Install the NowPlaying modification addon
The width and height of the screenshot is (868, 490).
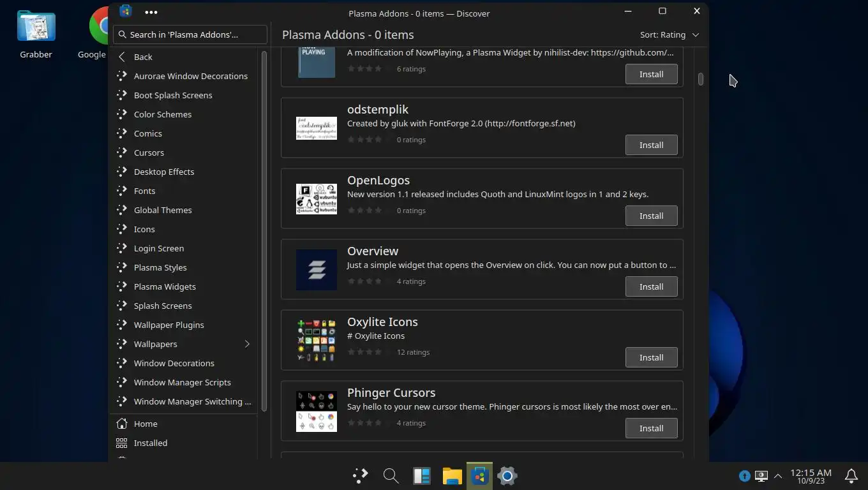coord(651,74)
